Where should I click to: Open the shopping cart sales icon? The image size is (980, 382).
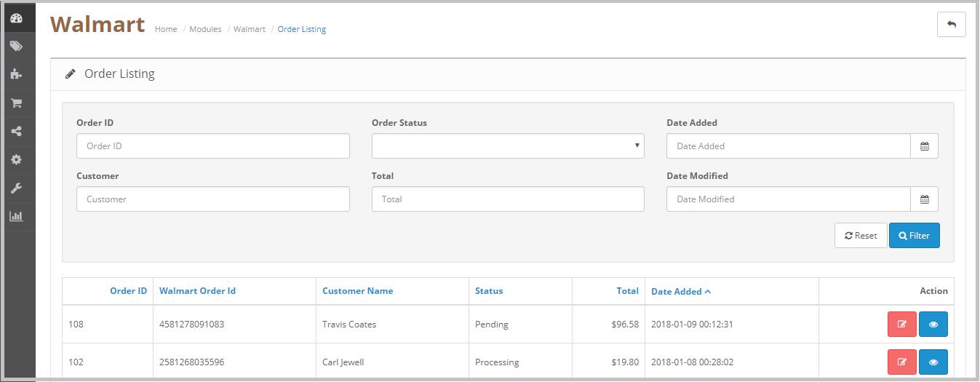16,103
